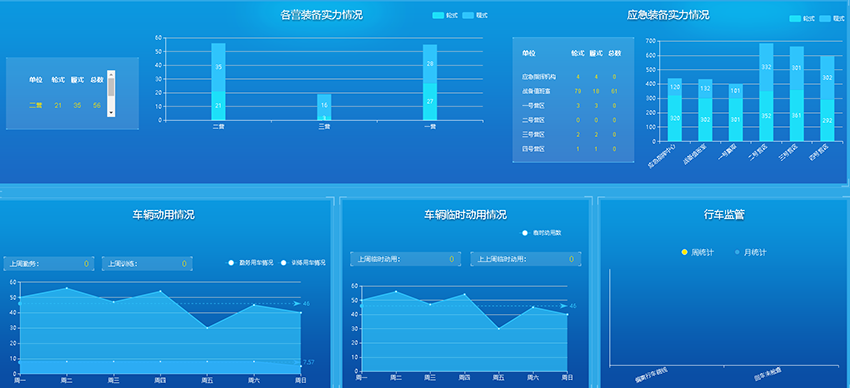Click scroll-down arrow in left unit table
This screenshot has height=388, width=850.
tap(111, 112)
